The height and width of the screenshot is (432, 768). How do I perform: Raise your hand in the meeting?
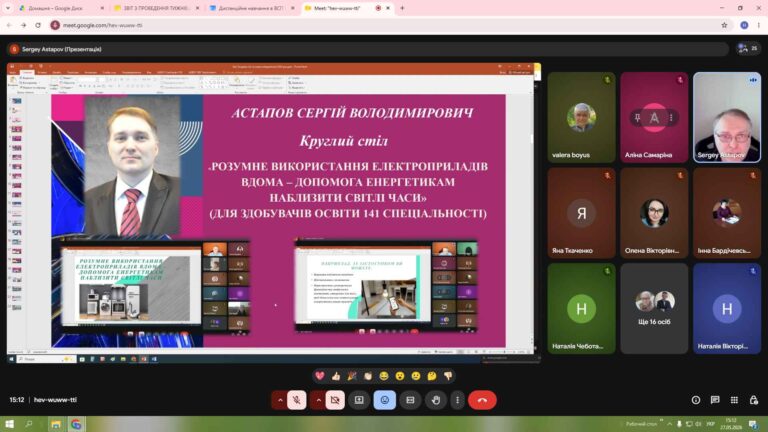tap(435, 400)
